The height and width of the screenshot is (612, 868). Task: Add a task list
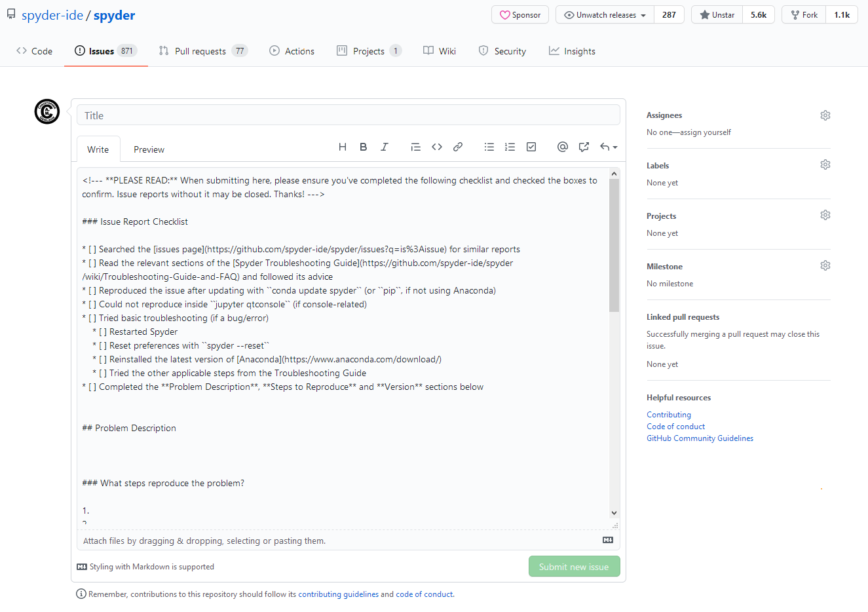pyautogui.click(x=531, y=147)
